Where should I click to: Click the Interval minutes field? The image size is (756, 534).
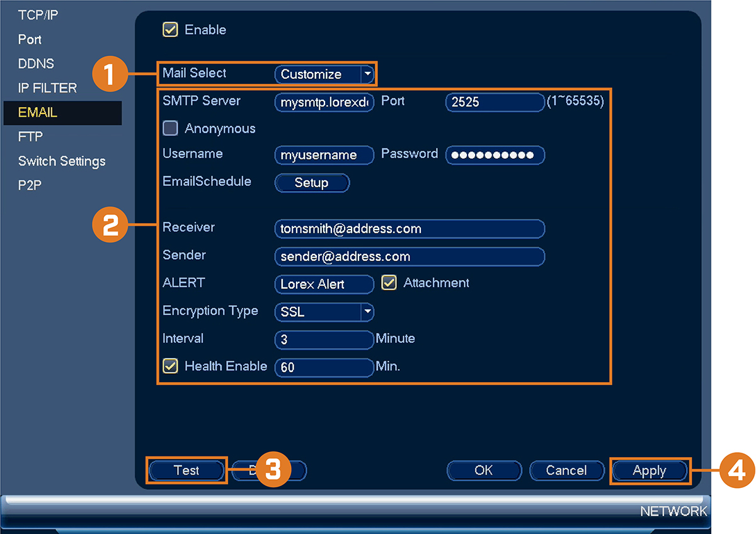324,339
